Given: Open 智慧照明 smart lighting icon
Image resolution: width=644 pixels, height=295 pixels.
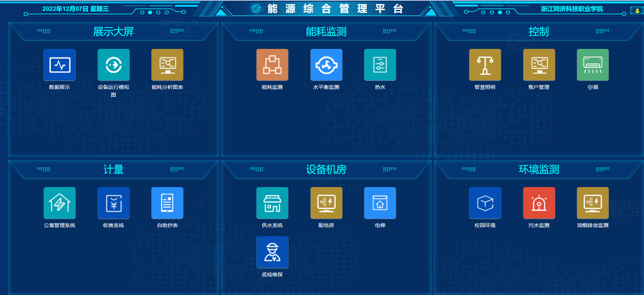Looking at the screenshot, I should click(x=485, y=65).
